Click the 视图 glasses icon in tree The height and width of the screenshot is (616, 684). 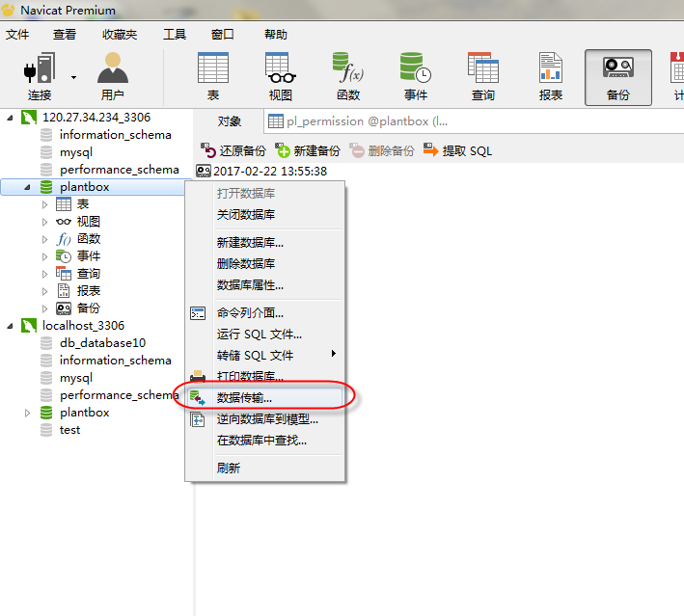pos(64,222)
